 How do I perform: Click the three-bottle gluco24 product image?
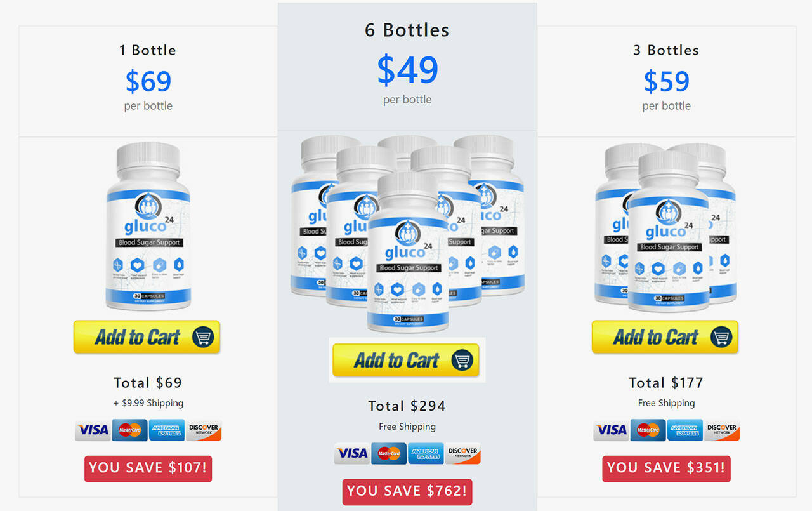tap(666, 227)
